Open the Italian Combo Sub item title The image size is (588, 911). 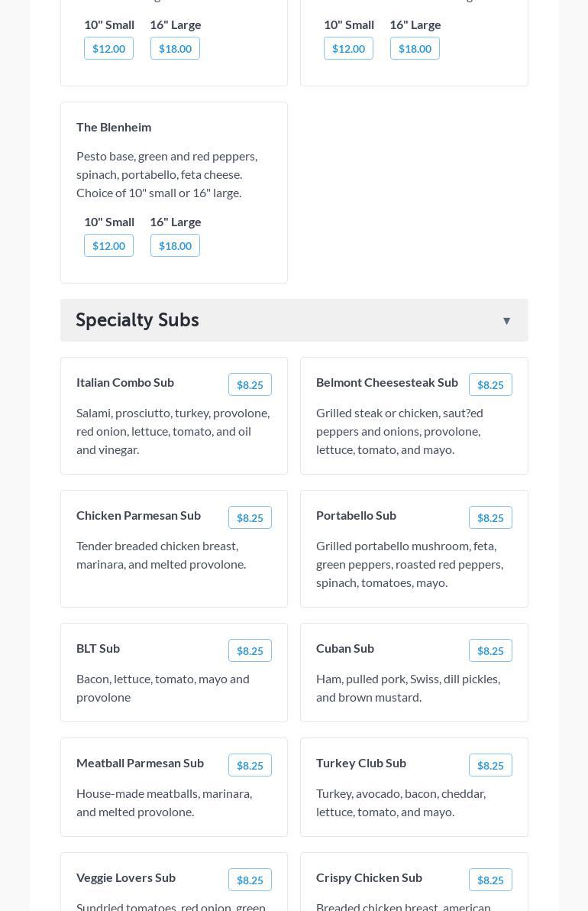coord(125,382)
